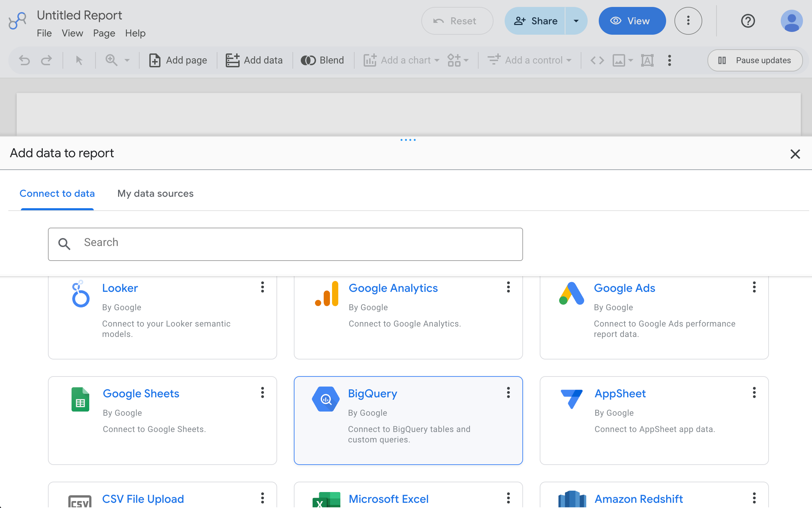Select the pointer selection mode tool

point(79,60)
